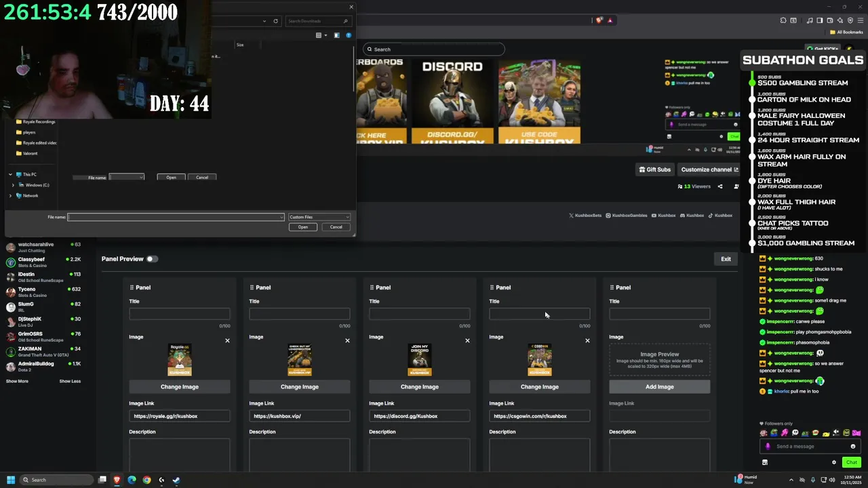Remove the discord panel image
Image resolution: width=868 pixels, height=488 pixels.
tap(467, 340)
